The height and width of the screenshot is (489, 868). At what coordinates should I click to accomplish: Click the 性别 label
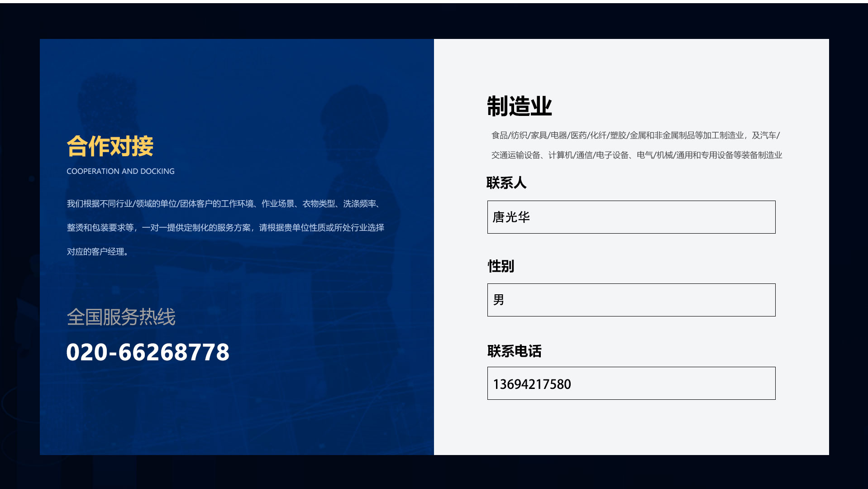pos(501,266)
